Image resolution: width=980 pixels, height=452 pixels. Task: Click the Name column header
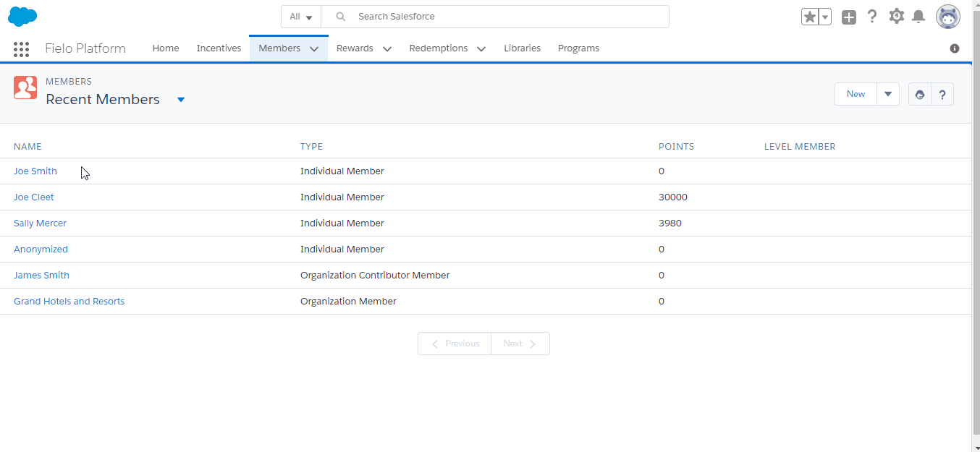coord(28,147)
